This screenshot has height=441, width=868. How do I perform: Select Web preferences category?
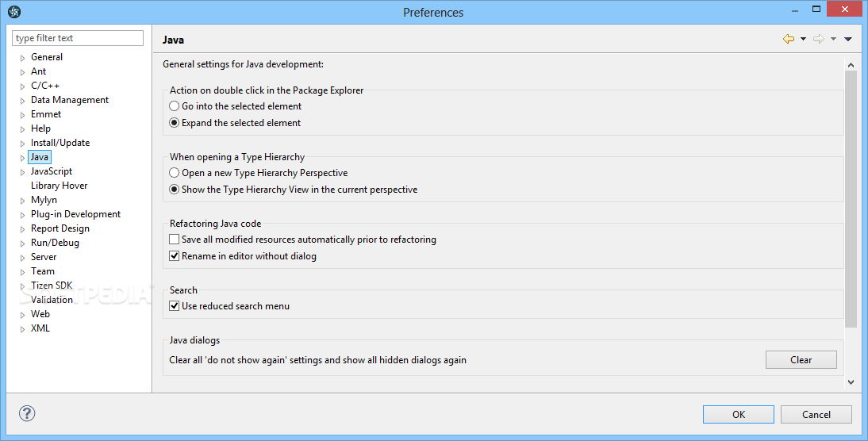pyautogui.click(x=40, y=314)
